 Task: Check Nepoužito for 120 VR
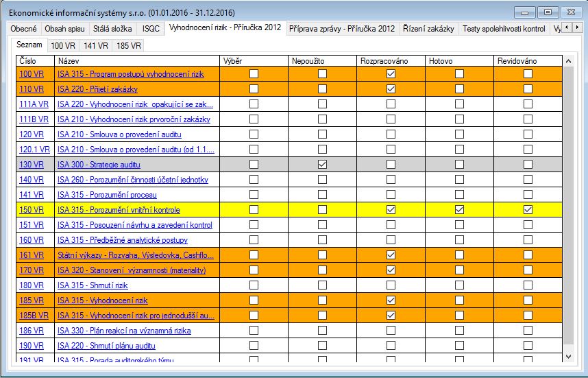(322, 134)
